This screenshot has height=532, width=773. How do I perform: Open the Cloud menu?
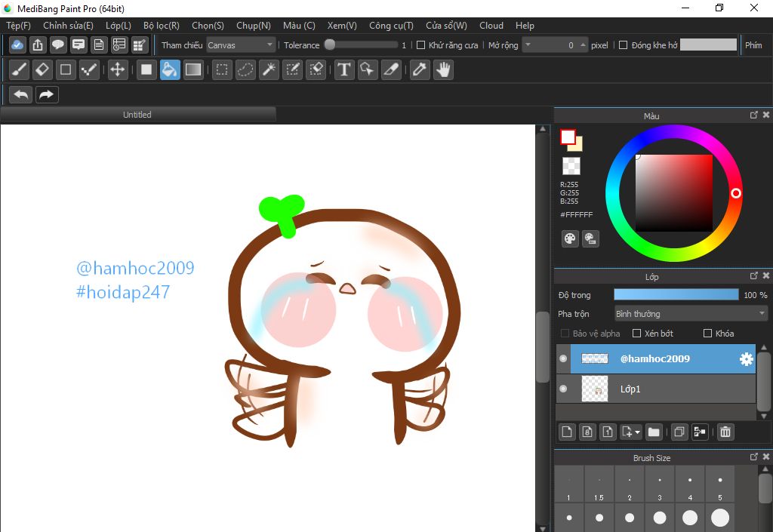coord(491,26)
